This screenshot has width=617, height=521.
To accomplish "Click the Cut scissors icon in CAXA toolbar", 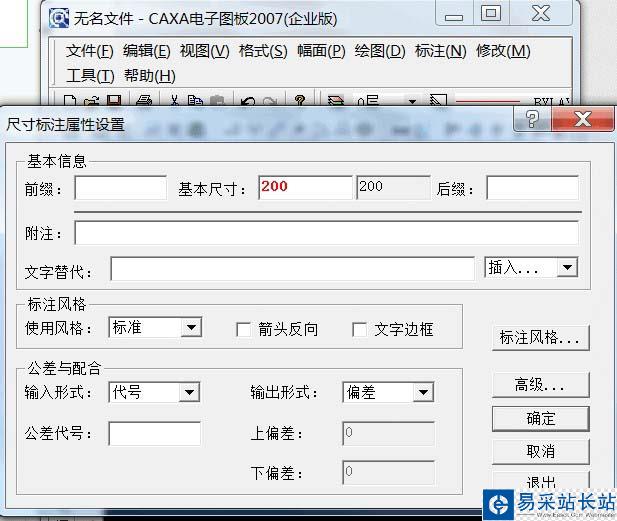I will coord(175,101).
